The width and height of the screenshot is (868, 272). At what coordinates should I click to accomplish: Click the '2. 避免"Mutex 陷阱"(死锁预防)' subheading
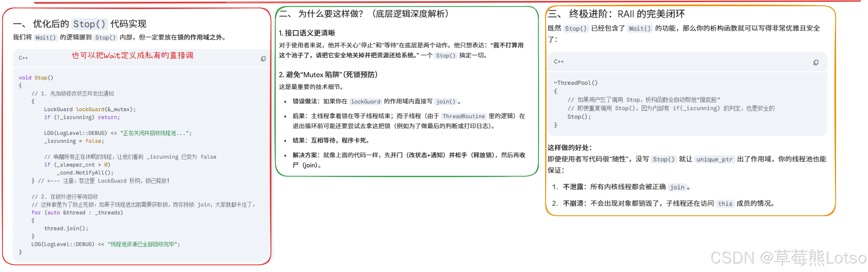coord(328,75)
